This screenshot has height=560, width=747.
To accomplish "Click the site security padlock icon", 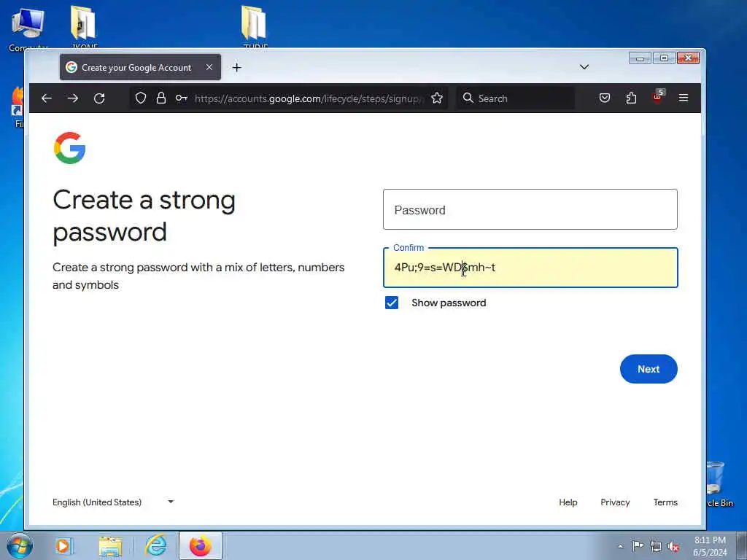I will point(161,98).
